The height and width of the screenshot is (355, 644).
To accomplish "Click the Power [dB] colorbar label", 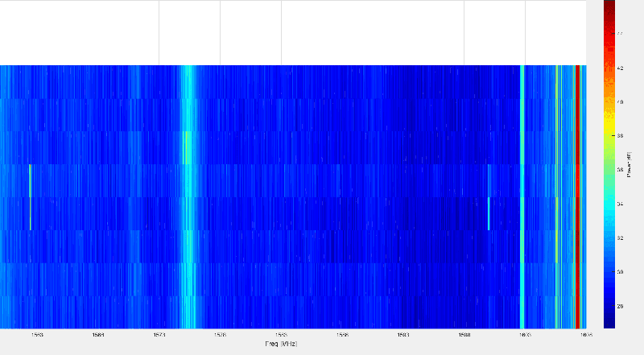I will tap(628, 170).
